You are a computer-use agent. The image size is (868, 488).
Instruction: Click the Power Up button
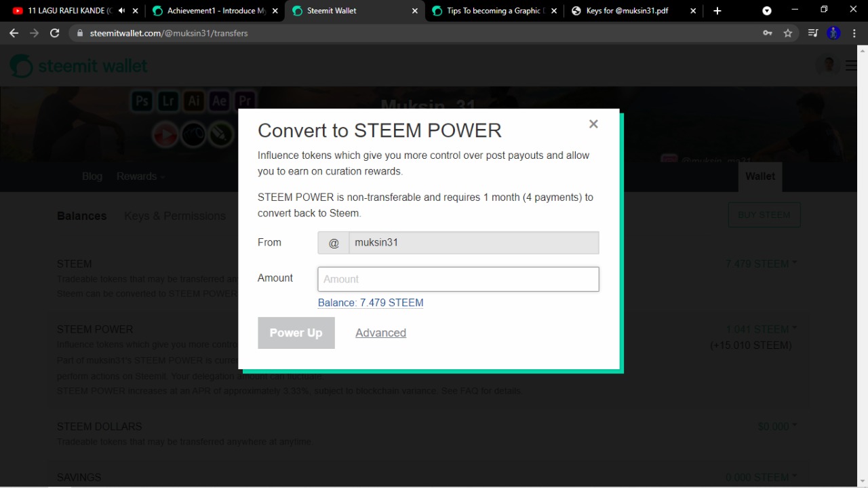[296, 333]
